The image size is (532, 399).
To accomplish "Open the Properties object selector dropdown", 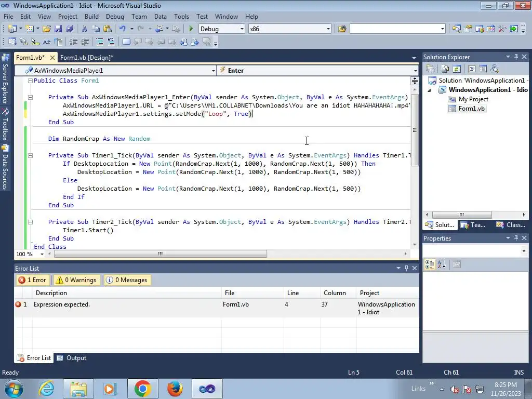I will (524, 251).
